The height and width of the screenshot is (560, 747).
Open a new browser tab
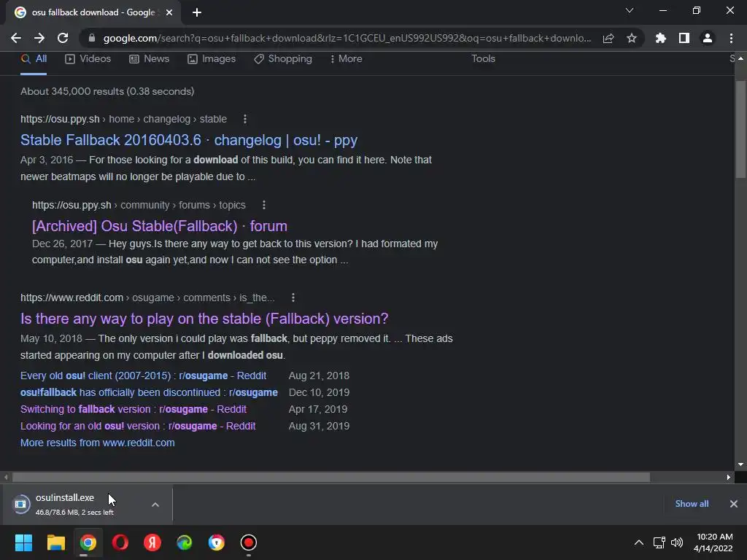click(197, 12)
